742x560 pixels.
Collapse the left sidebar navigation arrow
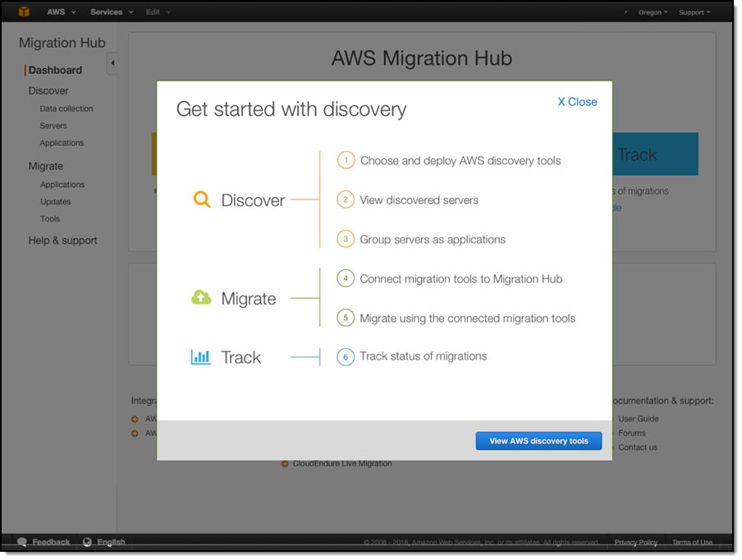(x=112, y=63)
